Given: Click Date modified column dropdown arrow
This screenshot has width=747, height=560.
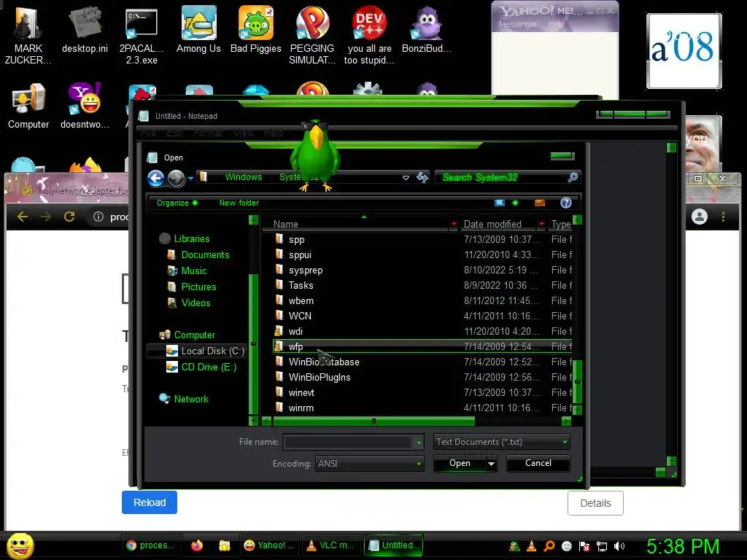Looking at the screenshot, I should click(542, 224).
